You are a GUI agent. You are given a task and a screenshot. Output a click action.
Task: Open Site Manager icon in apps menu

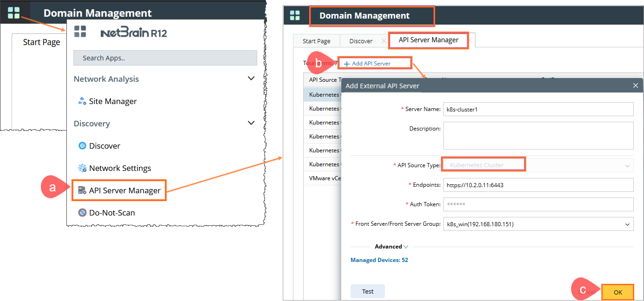pyautogui.click(x=82, y=101)
